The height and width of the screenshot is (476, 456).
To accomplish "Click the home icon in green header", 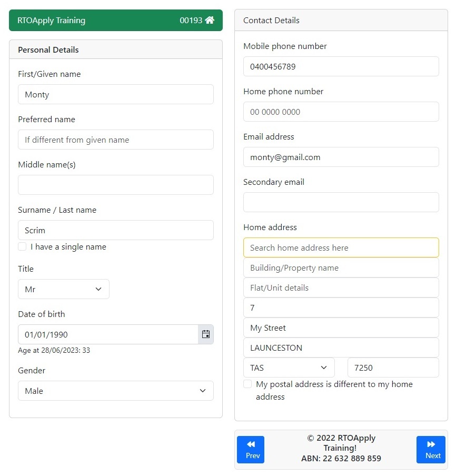I will tap(210, 20).
